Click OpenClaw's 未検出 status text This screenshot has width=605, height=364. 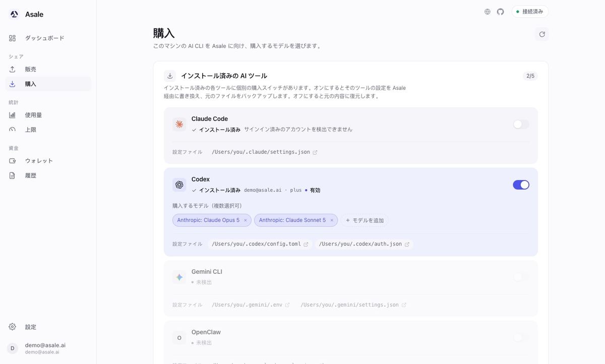pos(204,343)
